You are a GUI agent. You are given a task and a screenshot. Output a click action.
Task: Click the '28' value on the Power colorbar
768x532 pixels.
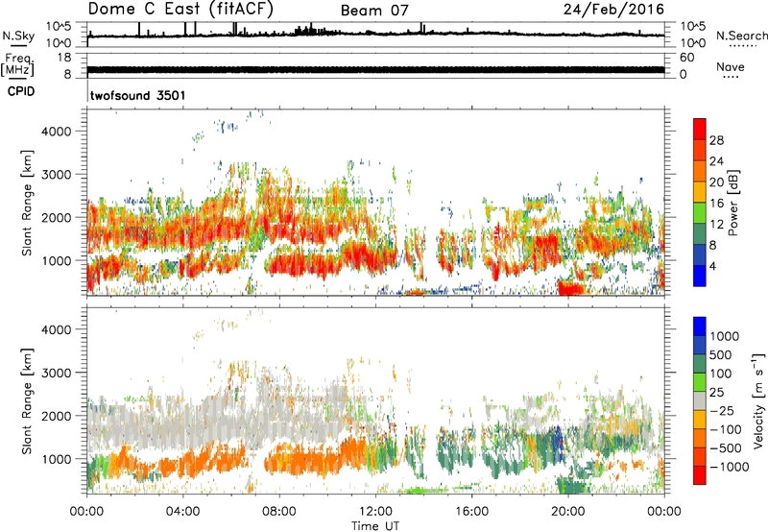coord(716,140)
